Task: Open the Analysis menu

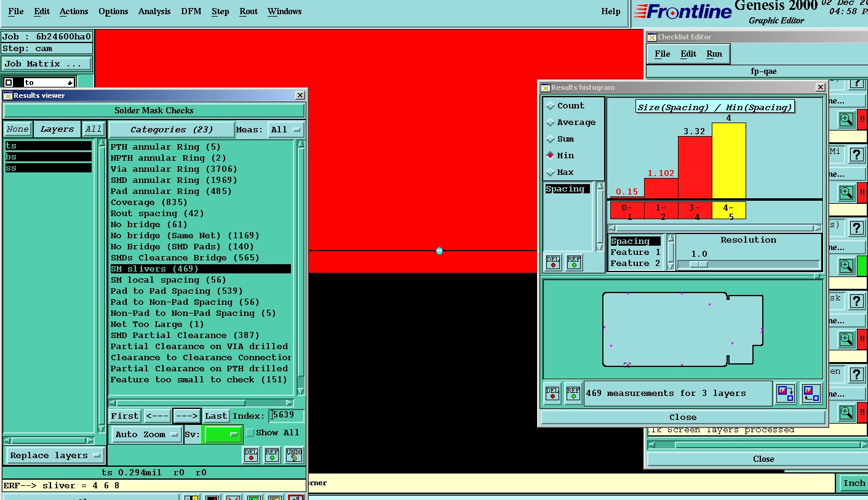Action: tap(154, 11)
